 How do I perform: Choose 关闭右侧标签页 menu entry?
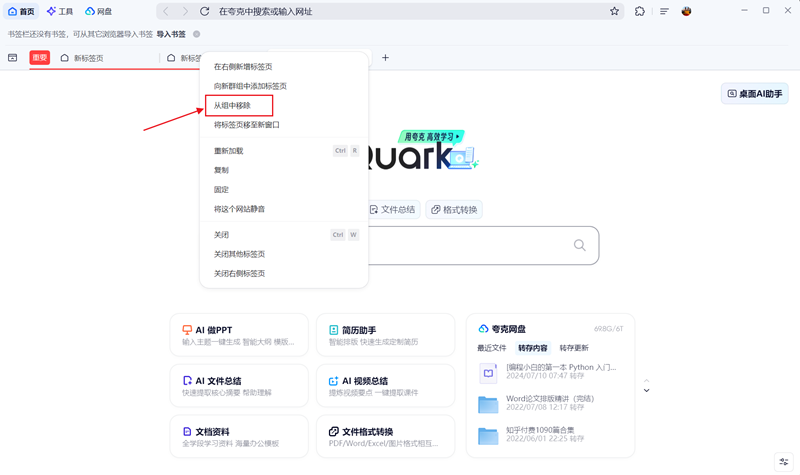tap(284, 273)
